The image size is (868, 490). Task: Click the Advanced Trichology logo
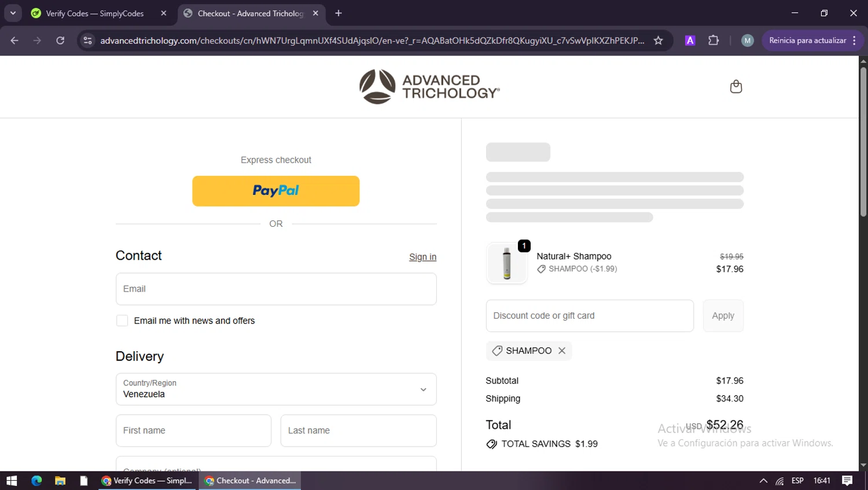429,87
